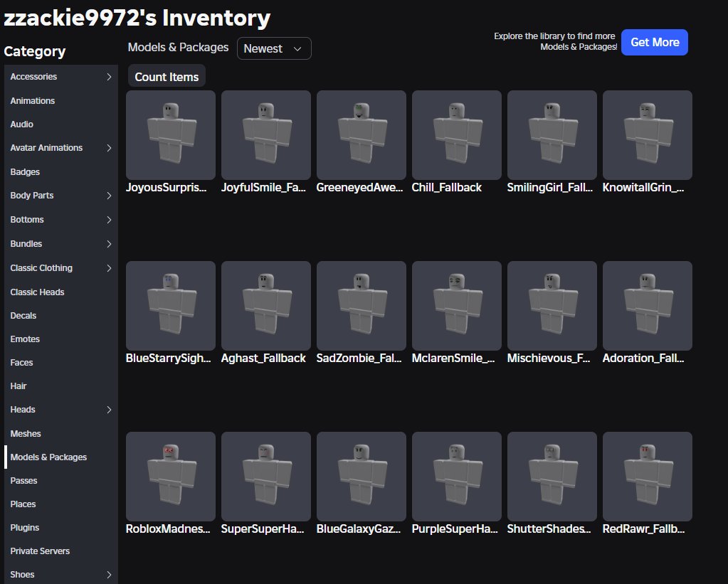
Task: Select the Emotes category
Action: [60, 339]
